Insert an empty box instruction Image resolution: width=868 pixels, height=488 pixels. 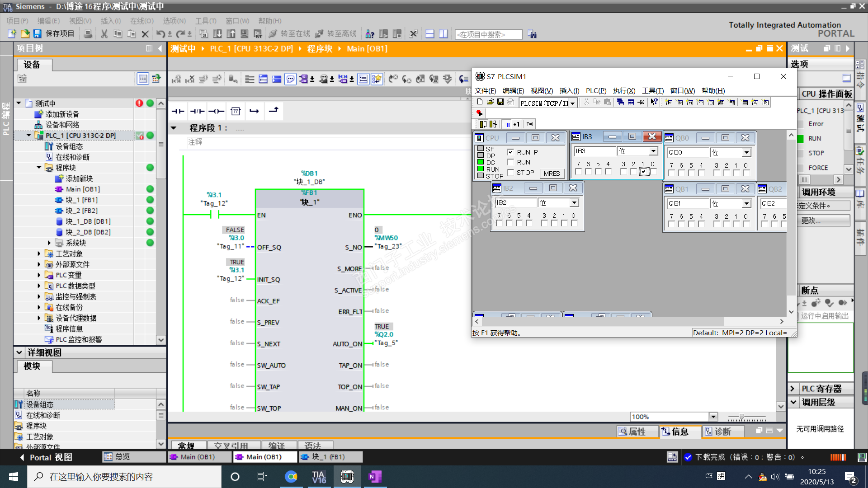(235, 111)
